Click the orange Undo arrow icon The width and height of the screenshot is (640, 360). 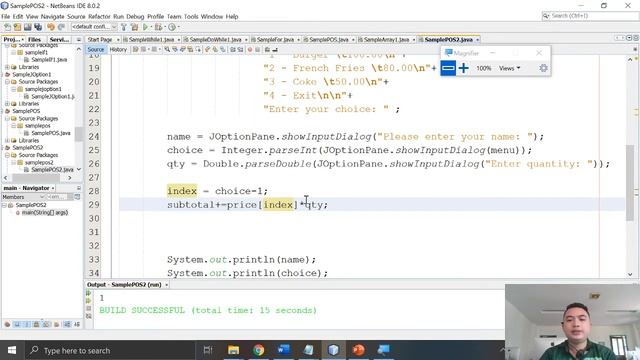(x=51, y=27)
